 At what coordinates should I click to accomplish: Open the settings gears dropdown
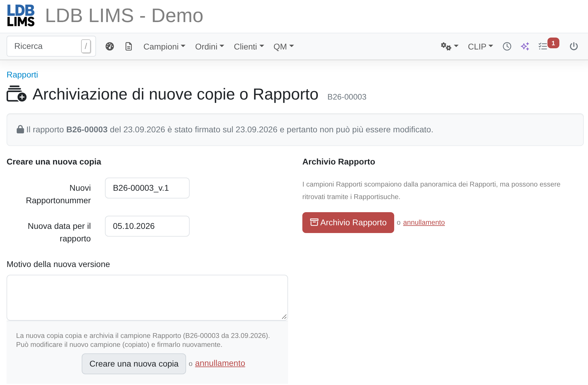(449, 46)
